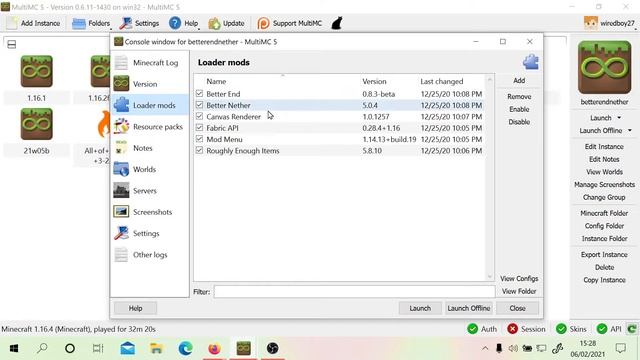Click Export Instance on right panel
This screenshot has height=360, width=640.
[x=604, y=254]
